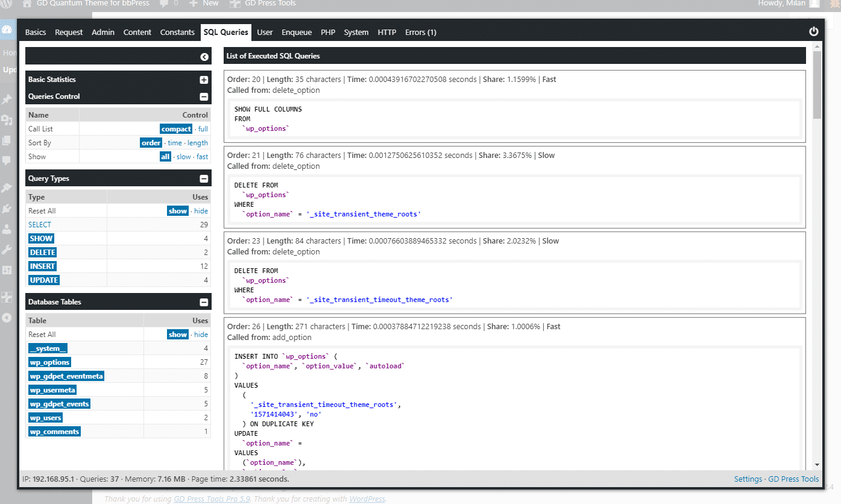Collapse the Query Types panel
The width and height of the screenshot is (841, 504).
(x=204, y=178)
